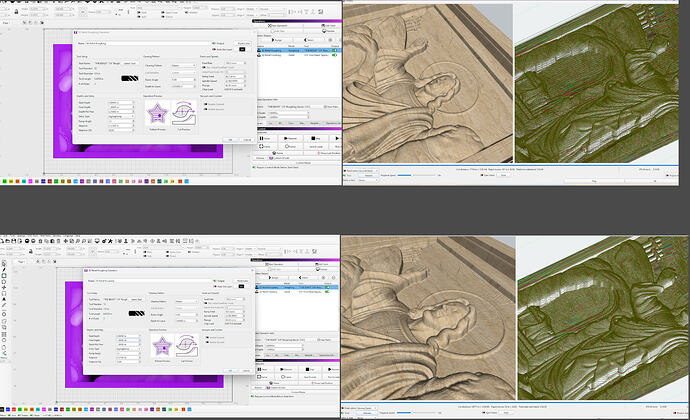Click Select Tool button in lower roughing dialog
This screenshot has height=420, width=690.
(136, 299)
